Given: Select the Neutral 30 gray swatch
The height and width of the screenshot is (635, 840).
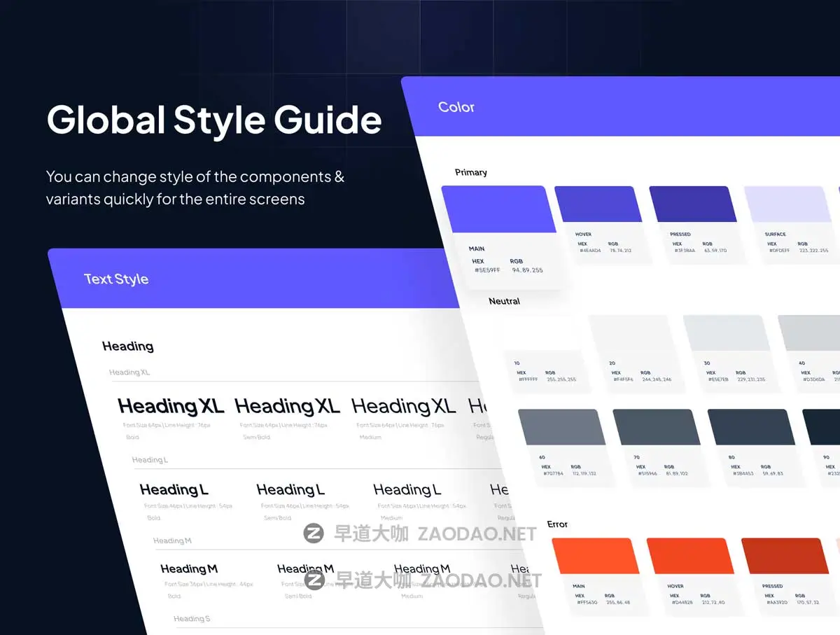Looking at the screenshot, I should (x=727, y=333).
